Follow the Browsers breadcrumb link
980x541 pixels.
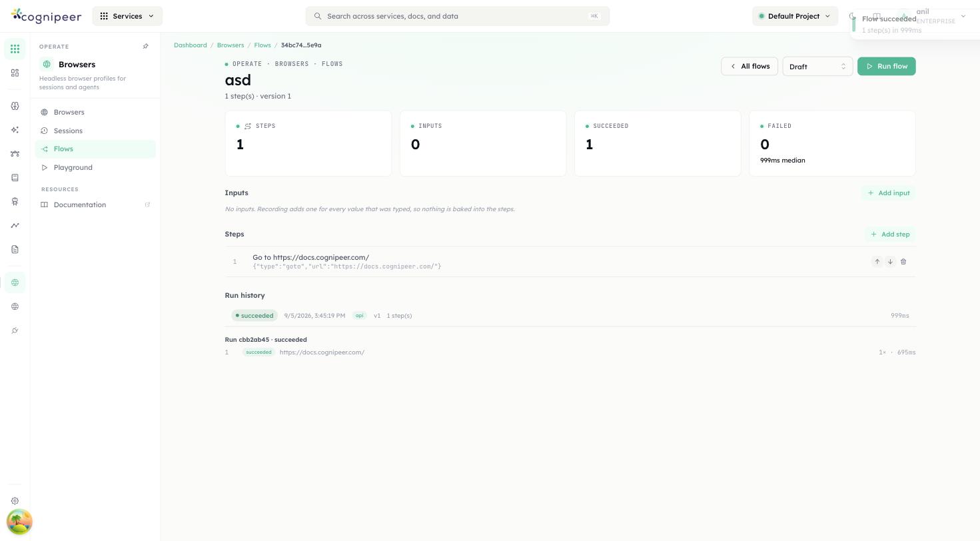point(231,45)
